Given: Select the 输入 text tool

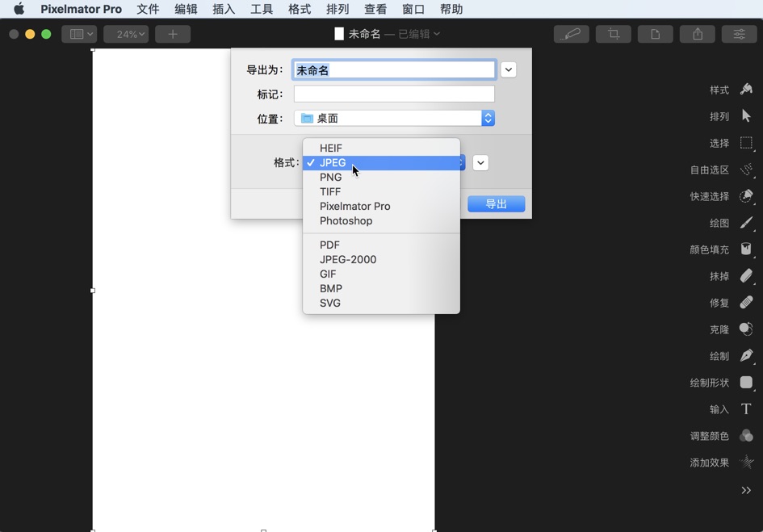Looking at the screenshot, I should click(746, 408).
